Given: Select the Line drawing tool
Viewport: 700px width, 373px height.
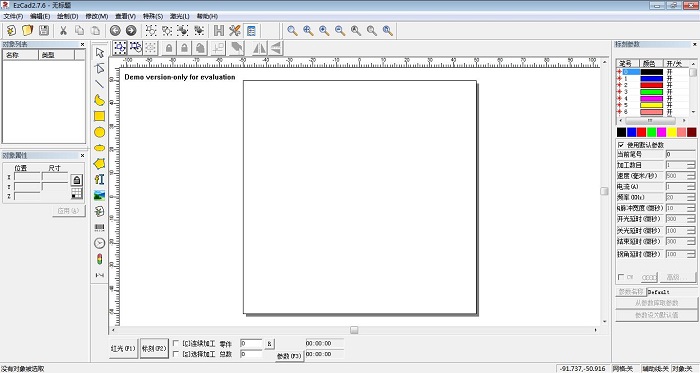Looking at the screenshot, I should tap(100, 84).
